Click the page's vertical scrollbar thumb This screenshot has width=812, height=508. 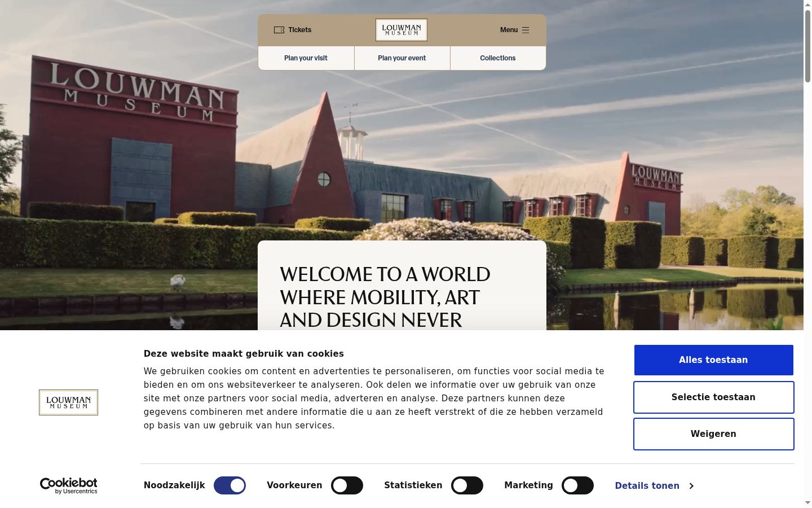[x=807, y=46]
